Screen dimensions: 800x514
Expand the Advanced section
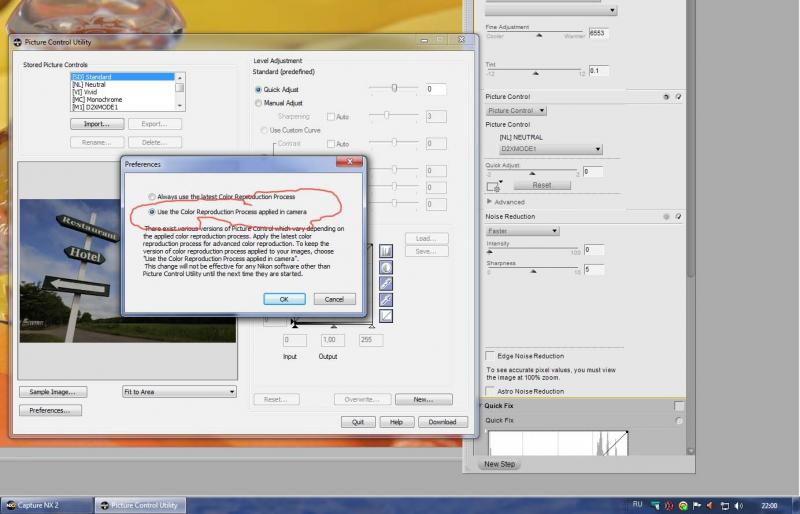(x=489, y=202)
